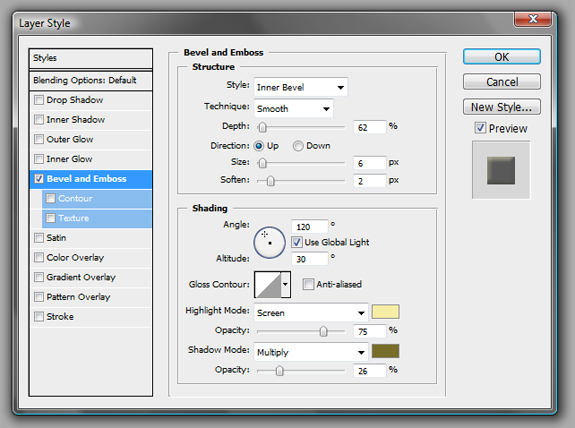Click the Size slider handle
Viewport: 575px width, 428px height.
(x=262, y=163)
